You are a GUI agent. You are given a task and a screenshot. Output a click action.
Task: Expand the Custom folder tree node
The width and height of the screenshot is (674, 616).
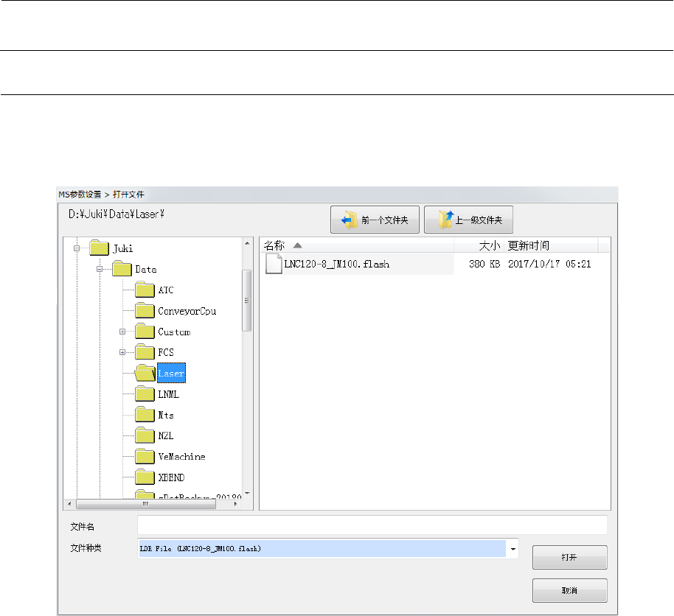(x=122, y=332)
